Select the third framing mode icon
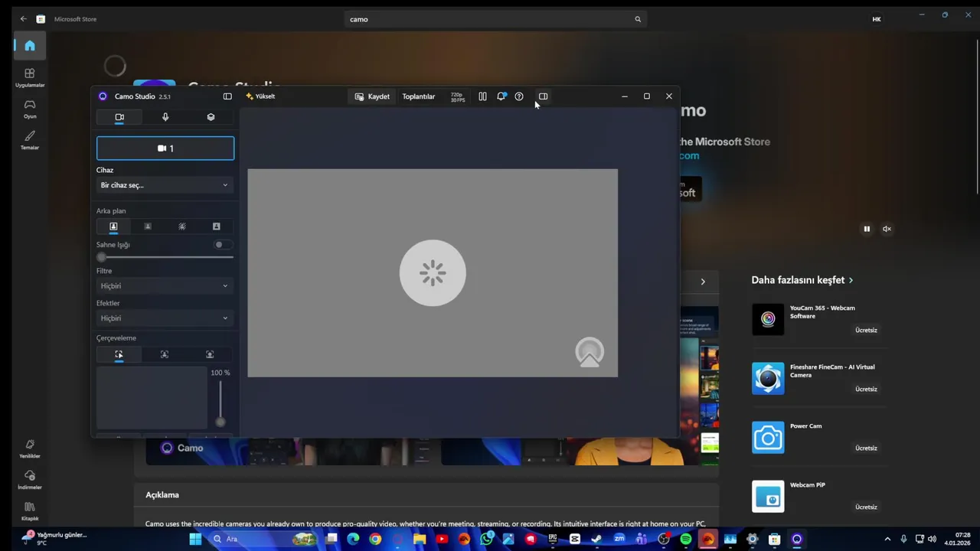 click(x=210, y=354)
